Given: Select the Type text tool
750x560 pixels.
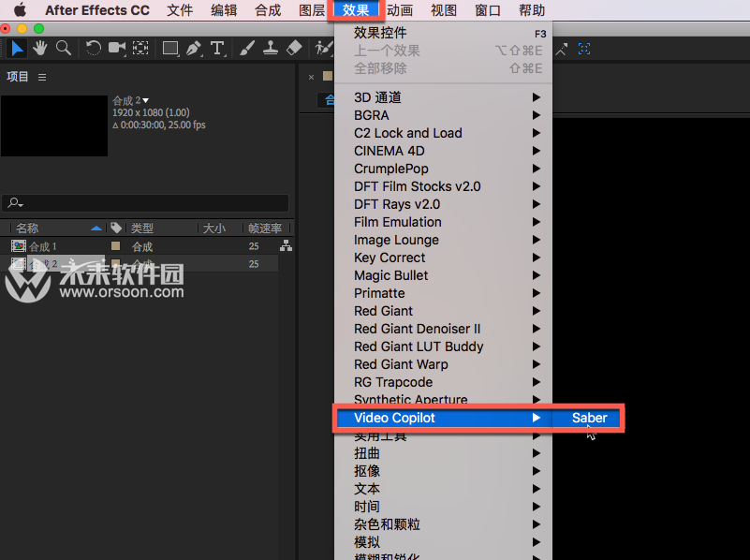Looking at the screenshot, I should (x=217, y=49).
